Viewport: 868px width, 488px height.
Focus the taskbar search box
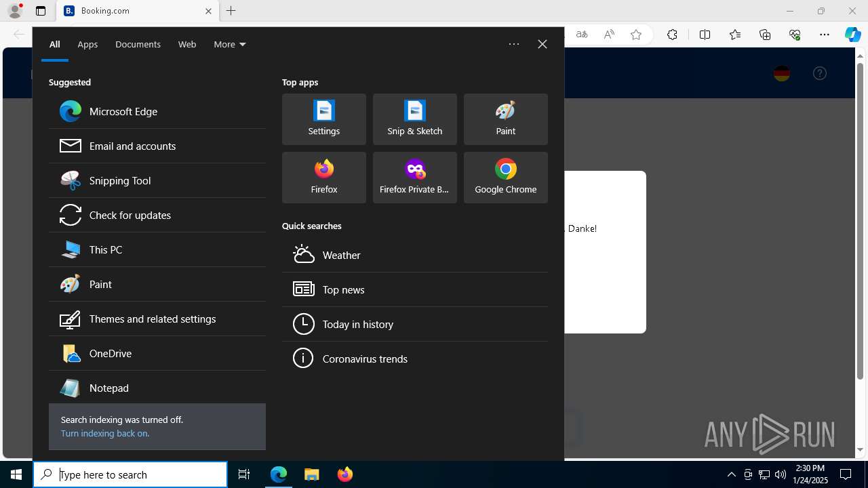[130, 474]
